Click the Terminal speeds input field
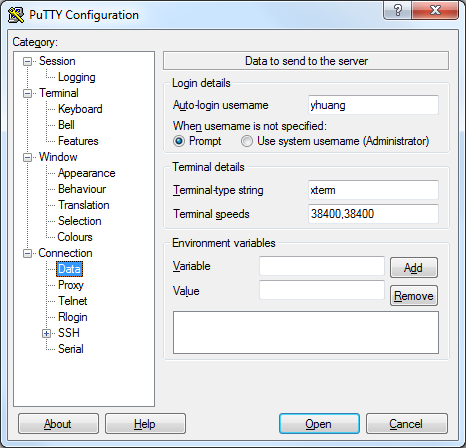Screen dimensions: 466x448 click(x=373, y=214)
